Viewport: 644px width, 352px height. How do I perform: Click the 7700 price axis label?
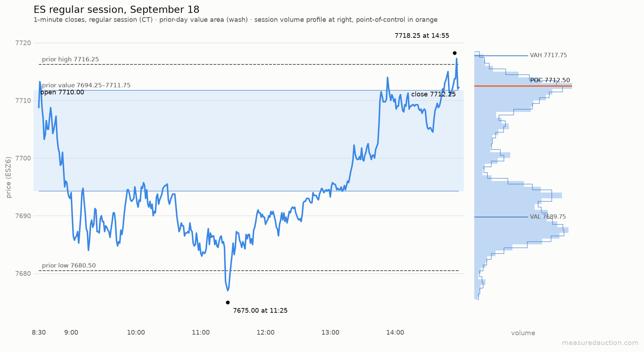click(x=23, y=158)
